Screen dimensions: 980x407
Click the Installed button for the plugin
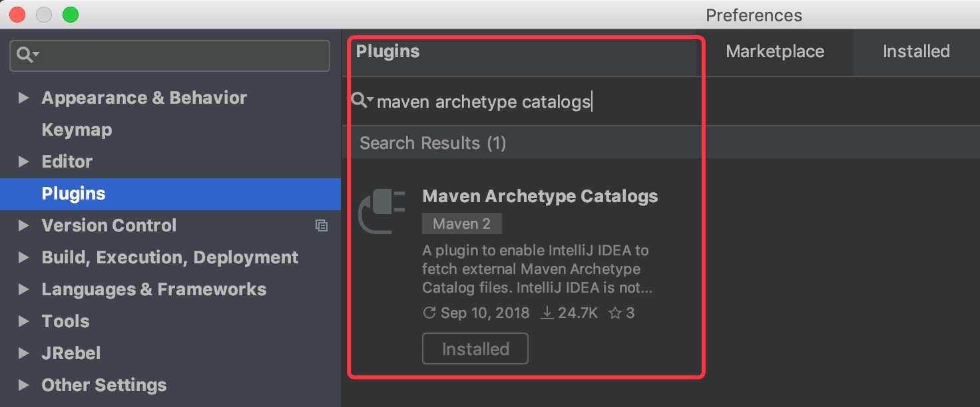pos(475,349)
